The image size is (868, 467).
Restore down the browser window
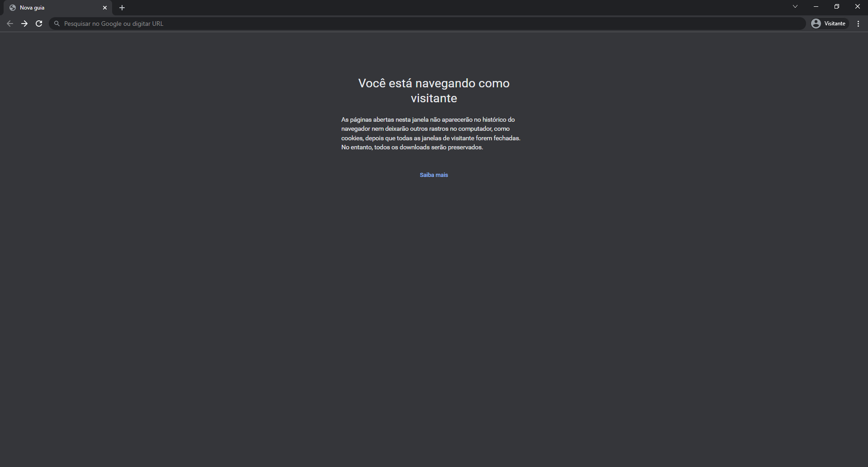(x=837, y=7)
